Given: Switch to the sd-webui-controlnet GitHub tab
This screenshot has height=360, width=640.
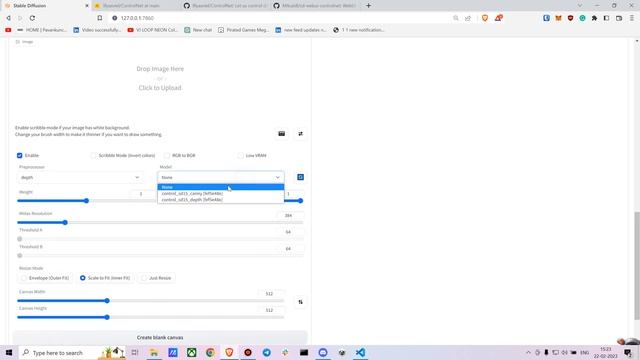Looking at the screenshot, I should click(315, 6).
